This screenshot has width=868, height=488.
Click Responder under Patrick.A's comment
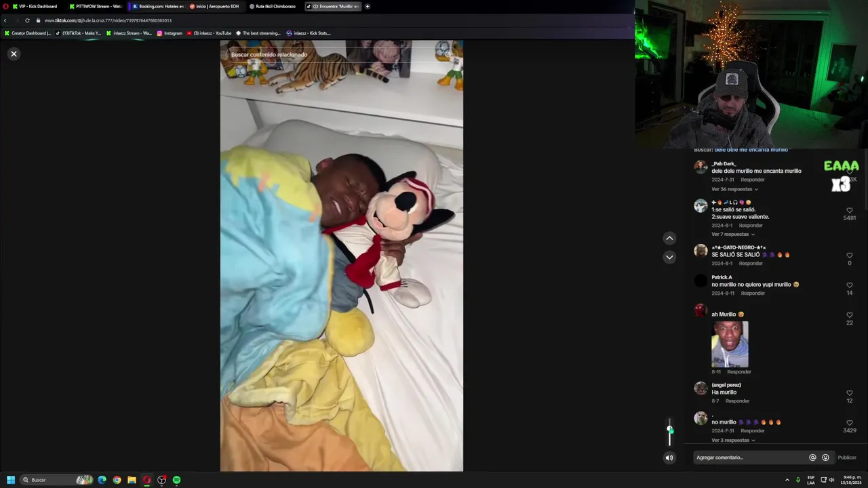pyautogui.click(x=752, y=293)
